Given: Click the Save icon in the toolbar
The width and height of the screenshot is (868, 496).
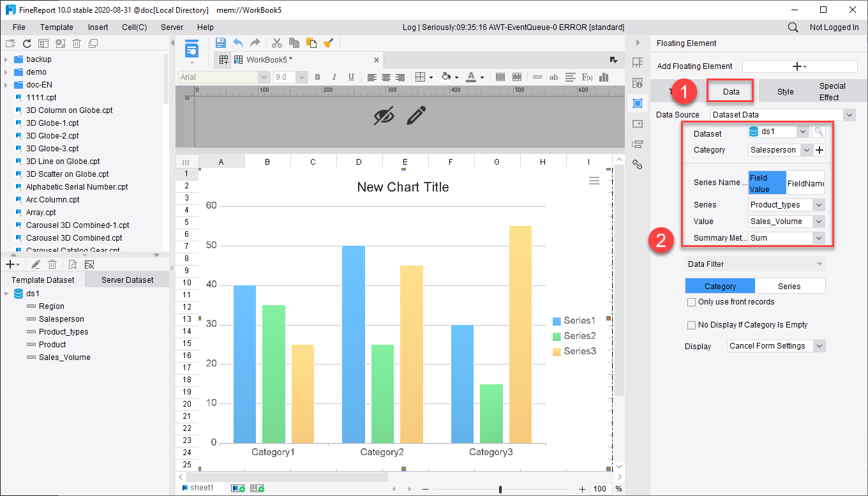Looking at the screenshot, I should click(220, 42).
